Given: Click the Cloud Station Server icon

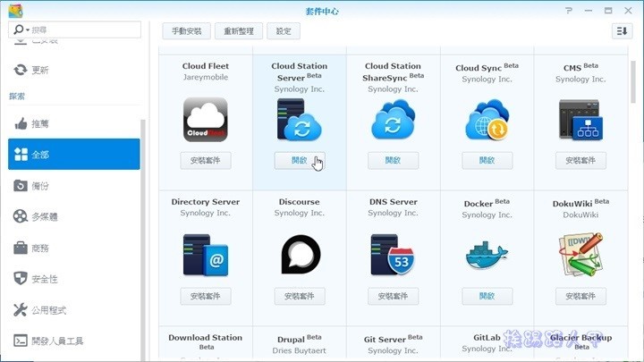Looking at the screenshot, I should pyautogui.click(x=299, y=120).
